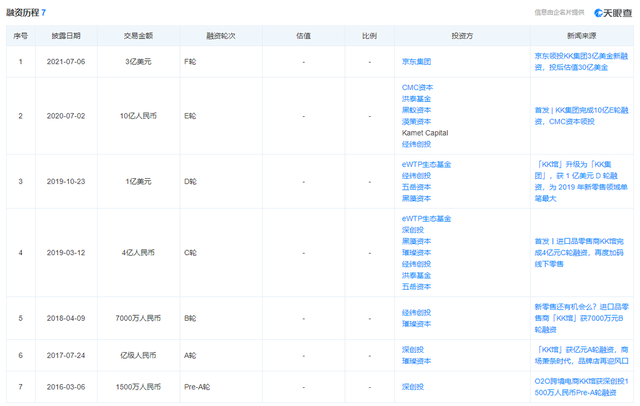Select amount cell 10亿人民币
Screen dimensions: 640x406
pyautogui.click(x=138, y=116)
